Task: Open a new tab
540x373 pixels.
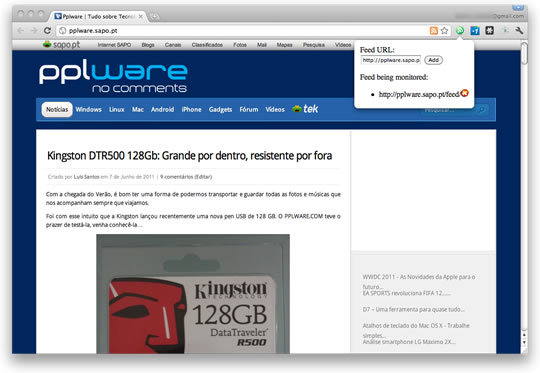Action: pos(154,16)
